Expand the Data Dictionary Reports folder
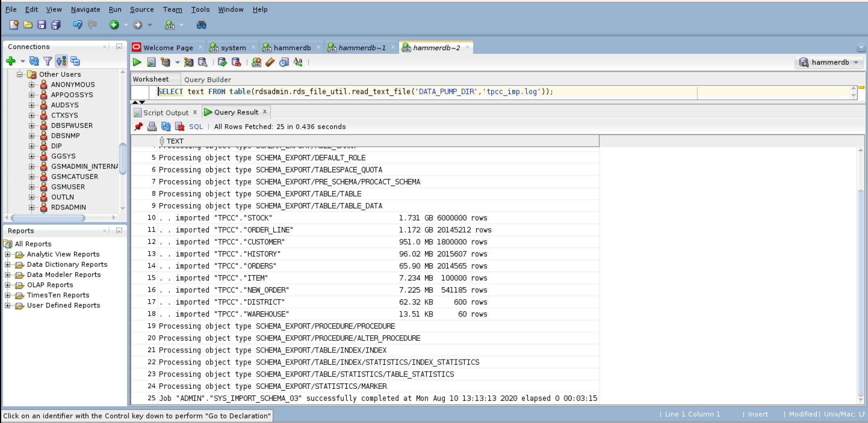 click(x=8, y=265)
